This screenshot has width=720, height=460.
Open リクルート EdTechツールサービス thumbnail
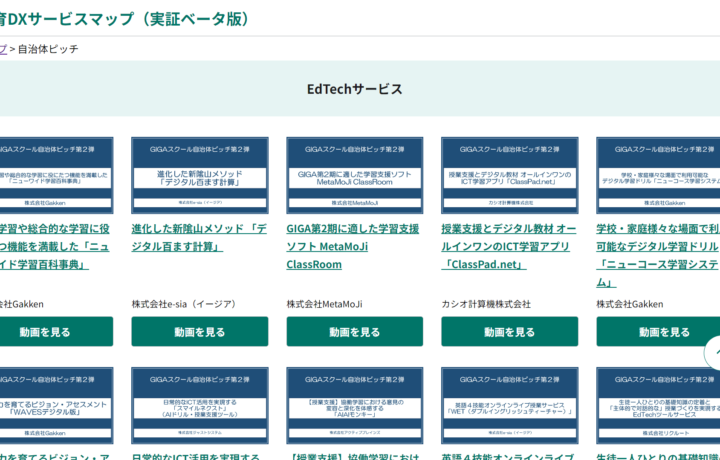click(x=658, y=405)
